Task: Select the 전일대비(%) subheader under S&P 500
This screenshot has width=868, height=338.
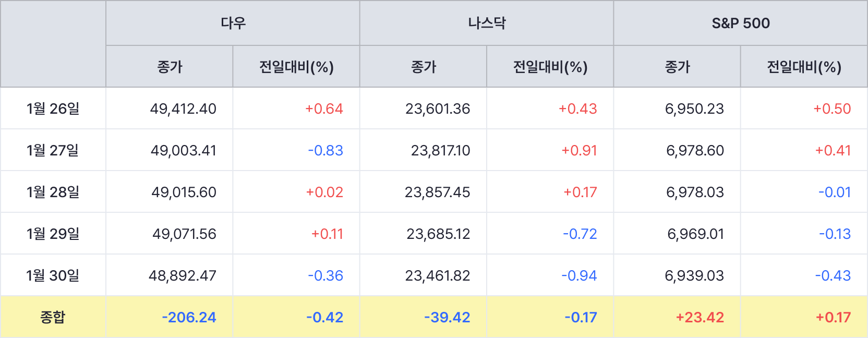Action: click(x=804, y=67)
